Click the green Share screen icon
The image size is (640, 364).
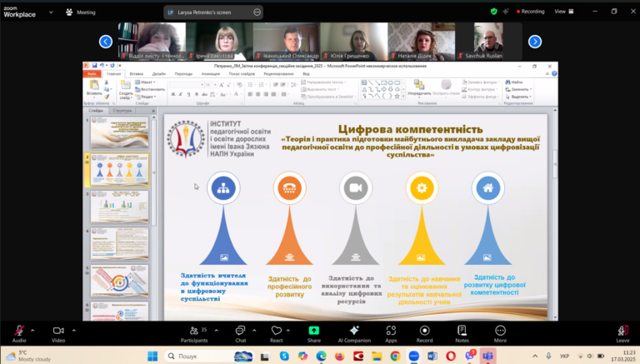[x=313, y=331]
